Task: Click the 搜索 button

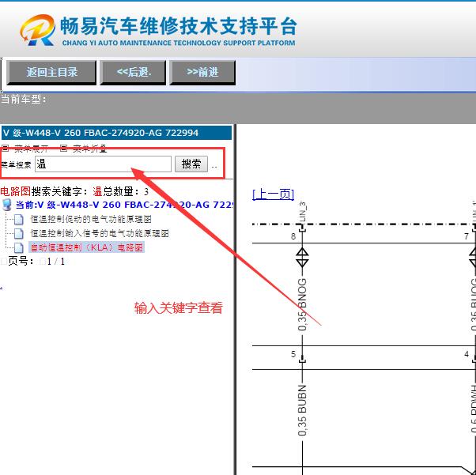Action: 191,164
